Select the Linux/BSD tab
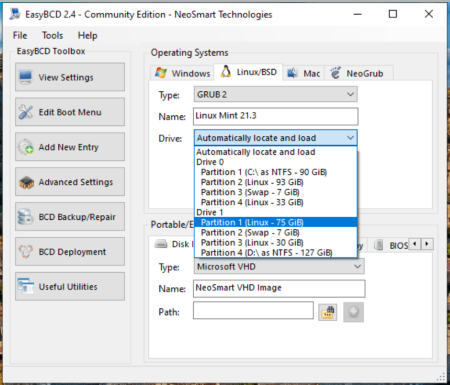Screen dimensions: 450x385 (x=249, y=72)
